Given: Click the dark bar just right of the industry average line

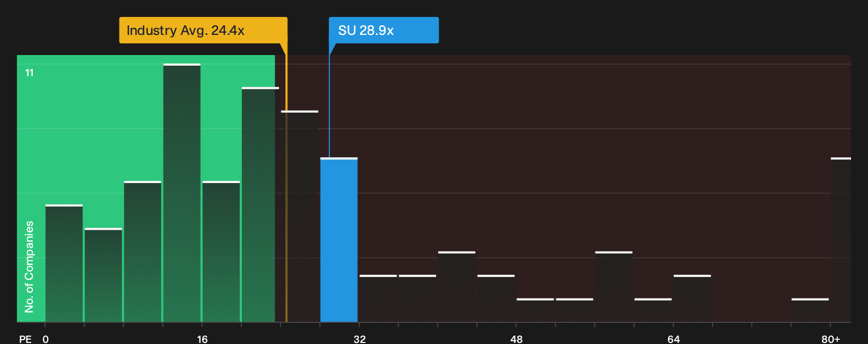Looking at the screenshot, I should pos(300,216).
